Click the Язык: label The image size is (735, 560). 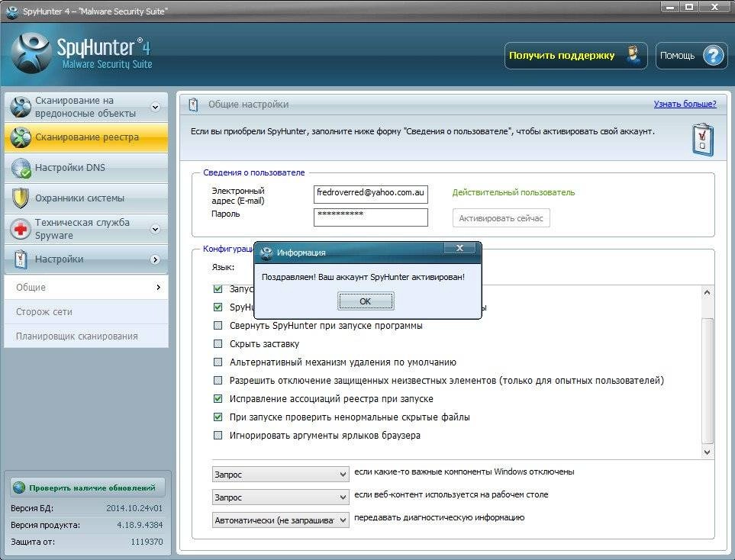click(223, 267)
